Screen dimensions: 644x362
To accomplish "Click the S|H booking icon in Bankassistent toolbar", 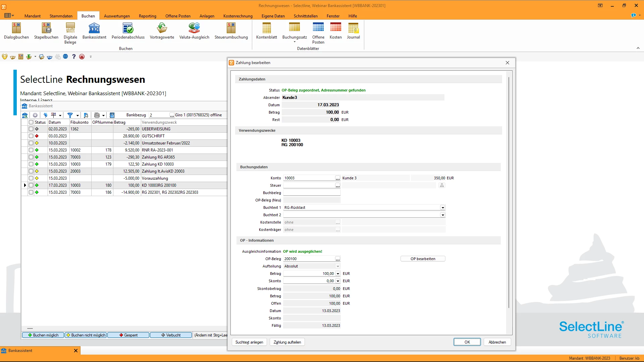I will pyautogui.click(x=53, y=115).
